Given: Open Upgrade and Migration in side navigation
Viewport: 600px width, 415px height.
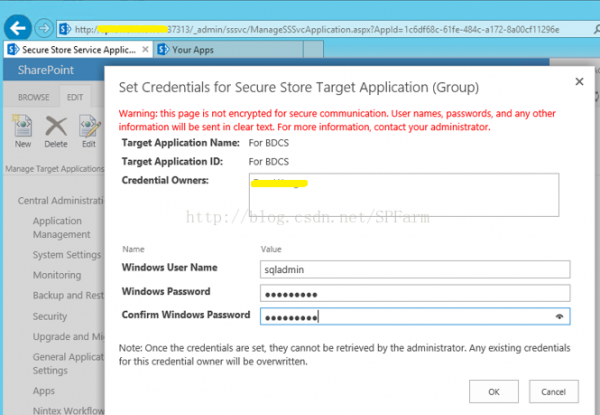Looking at the screenshot, I should [x=68, y=337].
